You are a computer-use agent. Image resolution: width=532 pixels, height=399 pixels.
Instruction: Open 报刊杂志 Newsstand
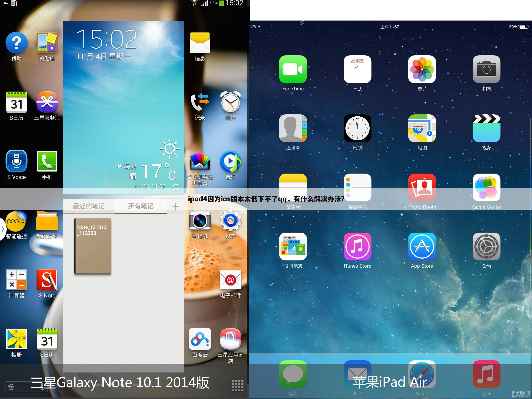293,247
